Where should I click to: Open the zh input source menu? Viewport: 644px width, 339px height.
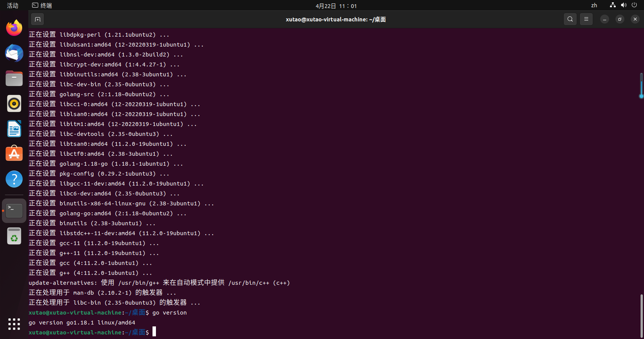coord(594,5)
